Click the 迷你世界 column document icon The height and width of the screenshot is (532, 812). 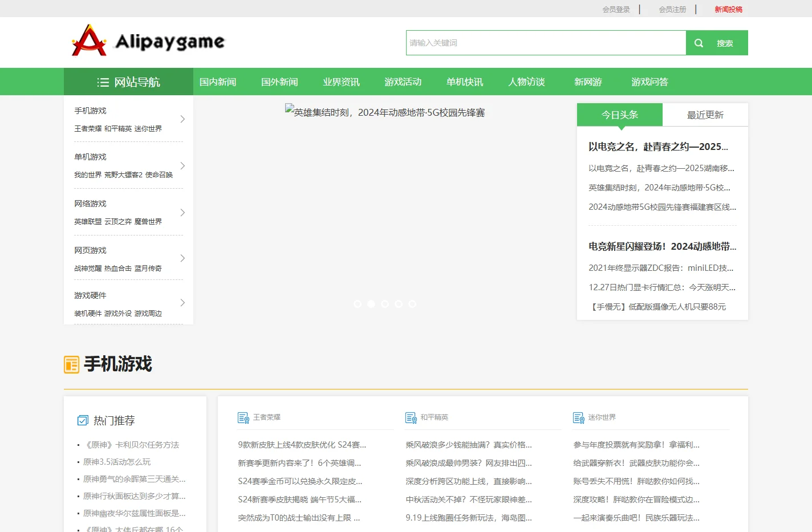coord(579,418)
